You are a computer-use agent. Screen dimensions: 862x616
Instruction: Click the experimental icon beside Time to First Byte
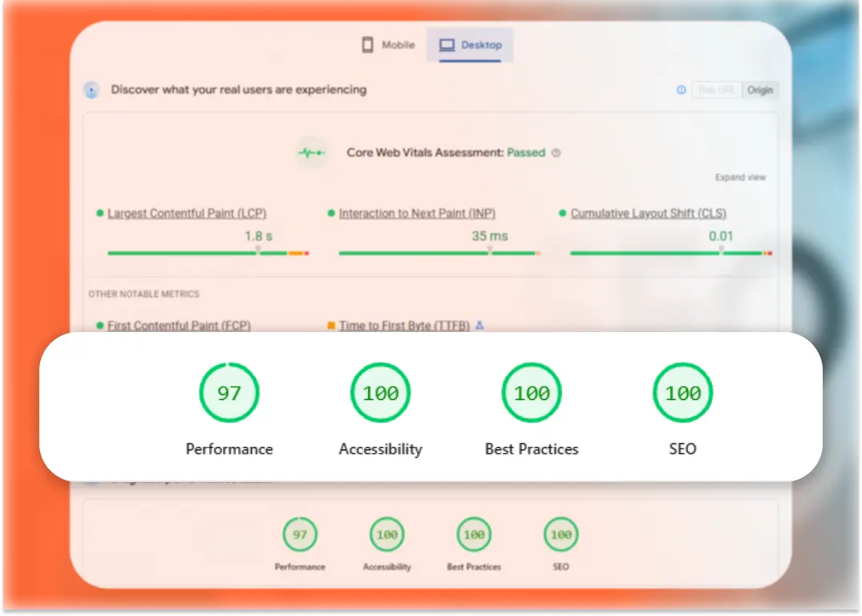tap(479, 326)
